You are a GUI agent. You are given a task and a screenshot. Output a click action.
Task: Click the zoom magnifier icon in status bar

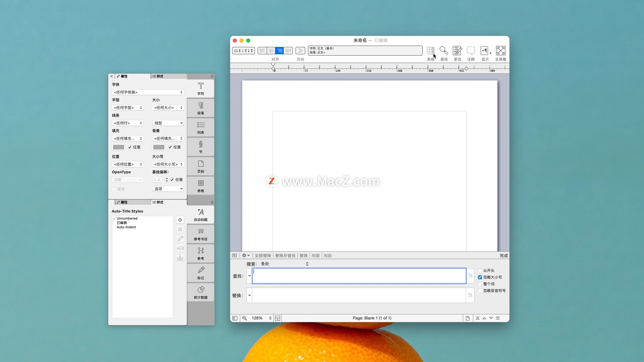tap(245, 318)
